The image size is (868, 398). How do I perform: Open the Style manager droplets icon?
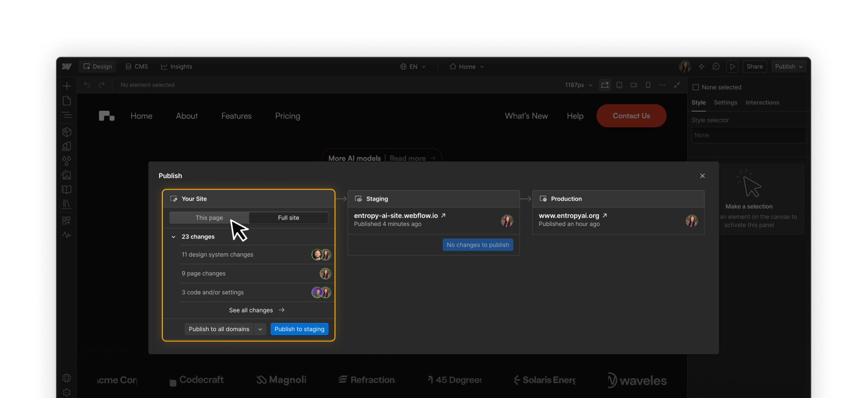(x=67, y=161)
